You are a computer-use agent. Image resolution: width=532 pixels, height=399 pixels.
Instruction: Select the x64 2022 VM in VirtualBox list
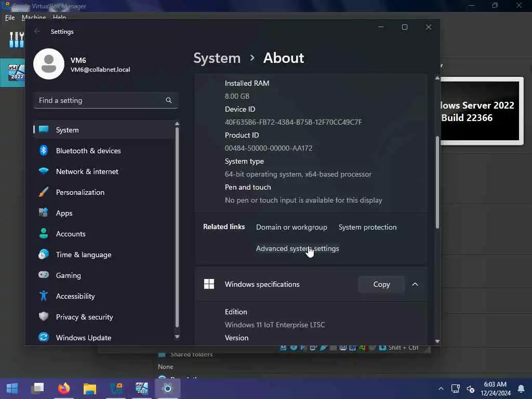(x=14, y=72)
